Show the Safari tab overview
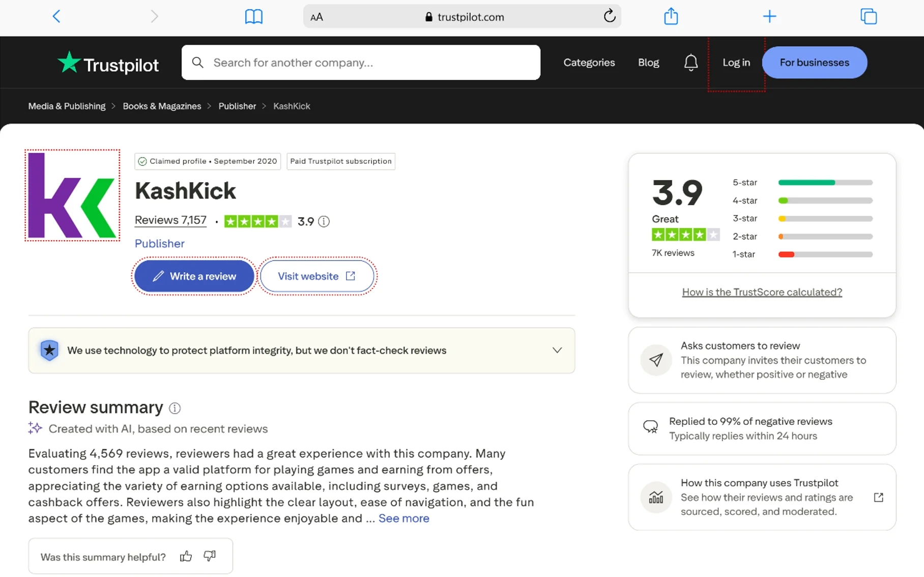 tap(868, 16)
